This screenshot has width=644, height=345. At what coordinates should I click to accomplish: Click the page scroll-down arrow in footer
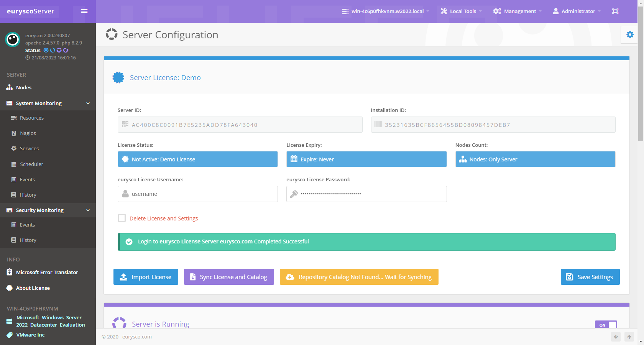coord(616,337)
